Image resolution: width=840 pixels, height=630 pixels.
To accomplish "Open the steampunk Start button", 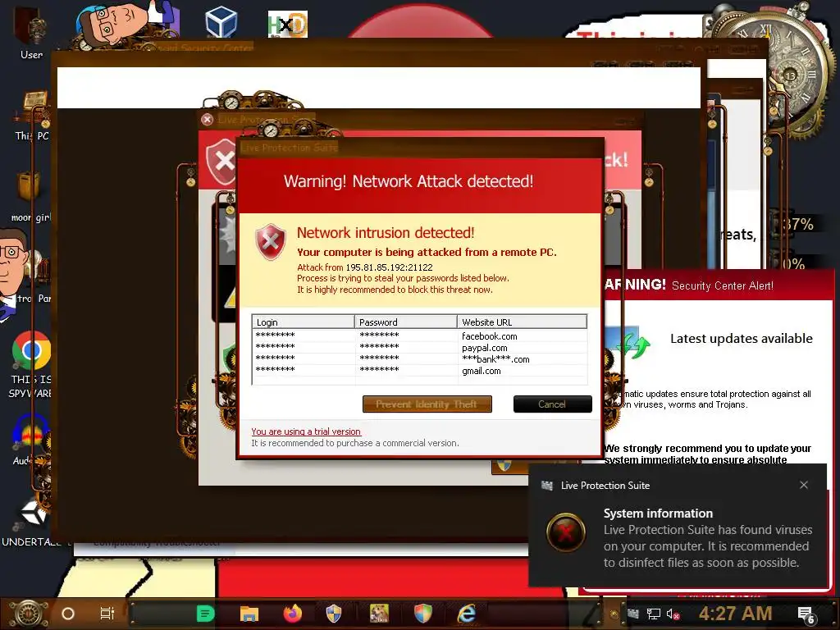I will pos(29,614).
